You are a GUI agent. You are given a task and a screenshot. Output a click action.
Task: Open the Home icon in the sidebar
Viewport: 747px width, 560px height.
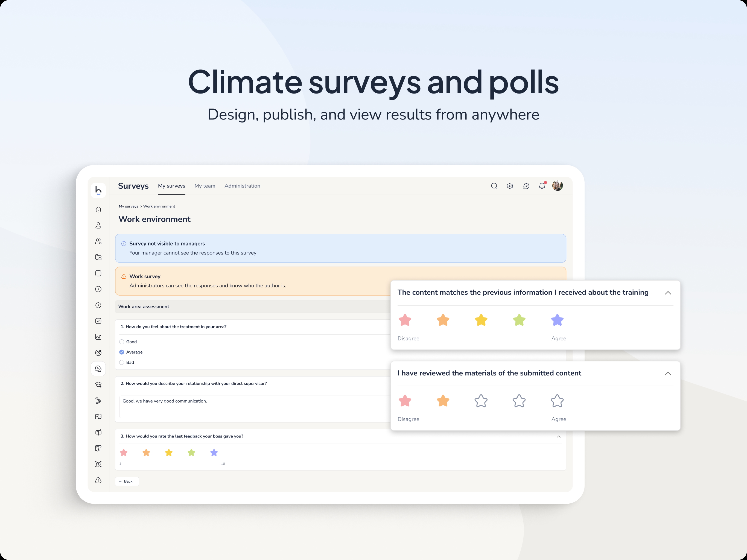click(98, 209)
